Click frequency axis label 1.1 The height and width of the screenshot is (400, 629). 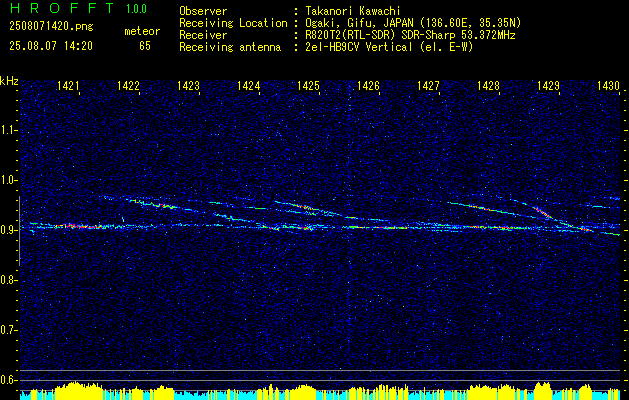(x=8, y=130)
